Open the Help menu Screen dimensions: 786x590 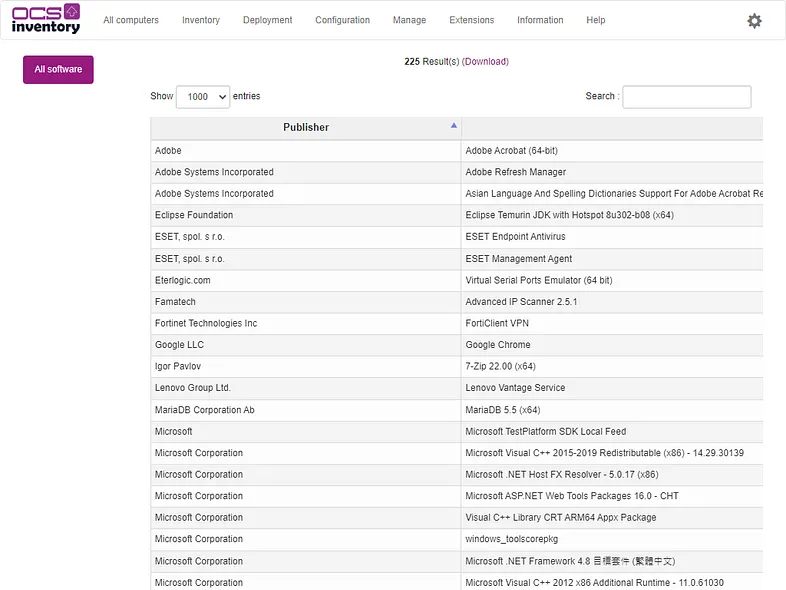click(x=596, y=20)
